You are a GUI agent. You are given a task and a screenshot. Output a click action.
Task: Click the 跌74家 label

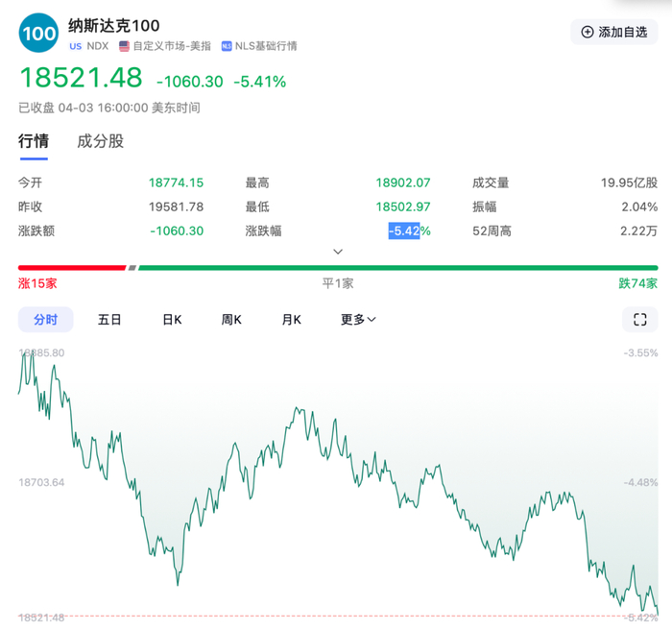click(638, 283)
